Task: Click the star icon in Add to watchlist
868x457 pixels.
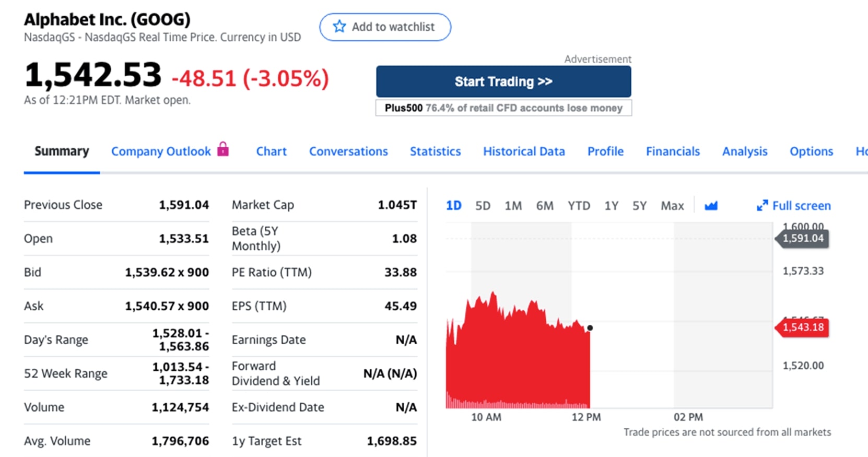Action: (x=339, y=27)
